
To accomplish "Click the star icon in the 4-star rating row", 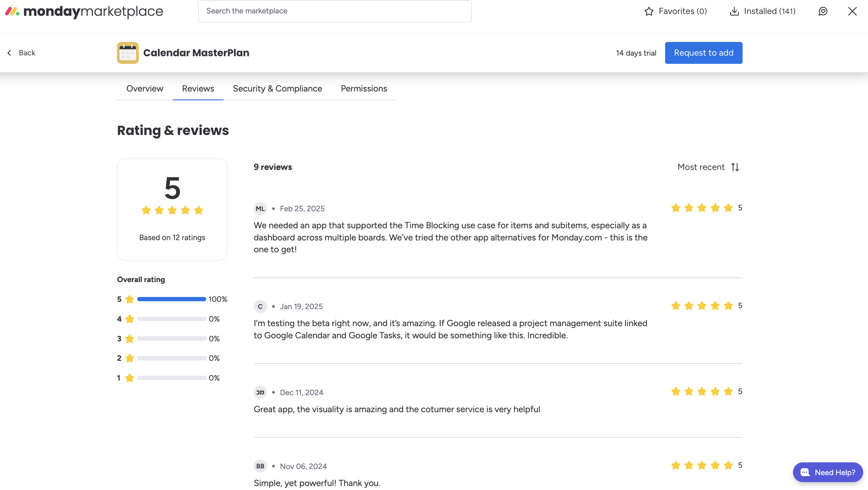I will (130, 319).
